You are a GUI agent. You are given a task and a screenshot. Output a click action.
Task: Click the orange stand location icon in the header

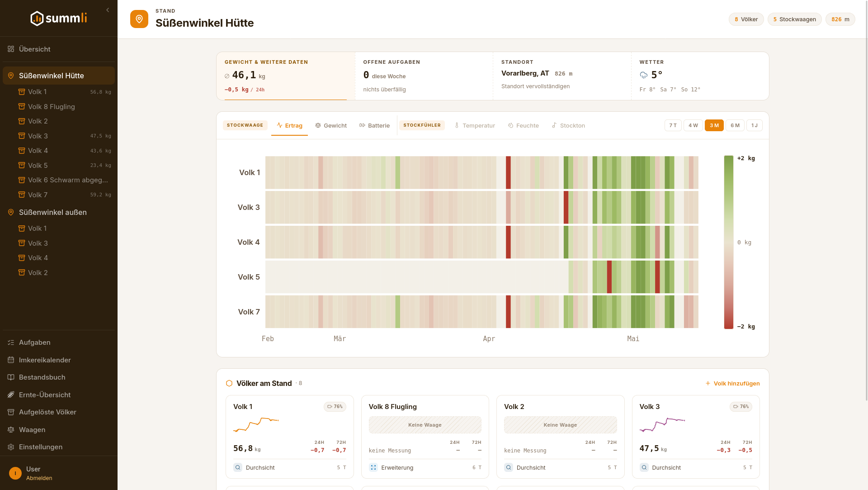click(x=139, y=19)
